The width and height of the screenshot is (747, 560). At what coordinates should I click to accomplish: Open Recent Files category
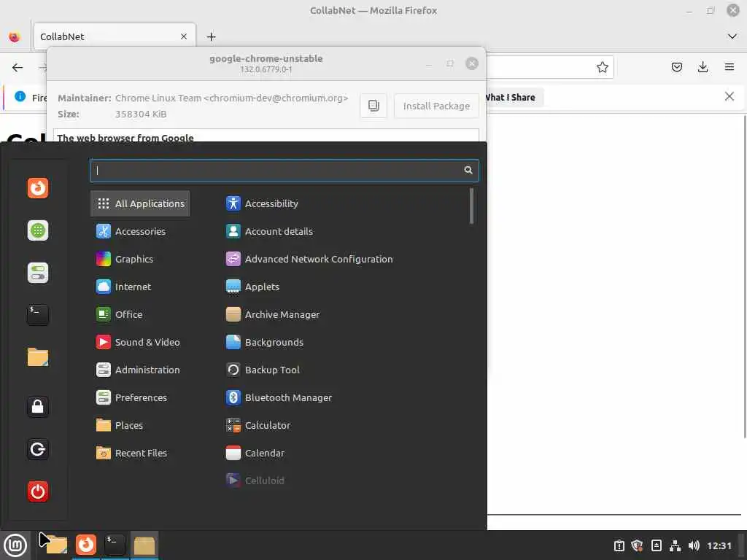pos(140,453)
